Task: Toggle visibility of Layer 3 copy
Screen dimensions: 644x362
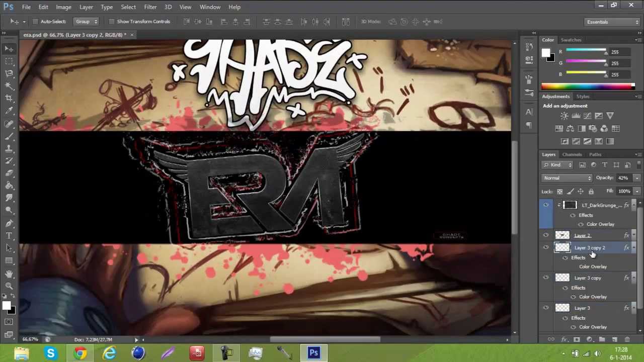Action: coord(546,278)
